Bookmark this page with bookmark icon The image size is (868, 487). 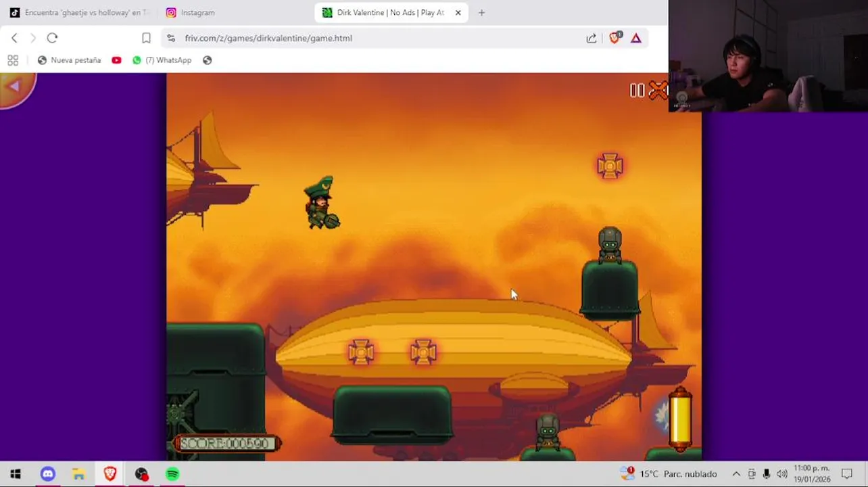coord(146,38)
